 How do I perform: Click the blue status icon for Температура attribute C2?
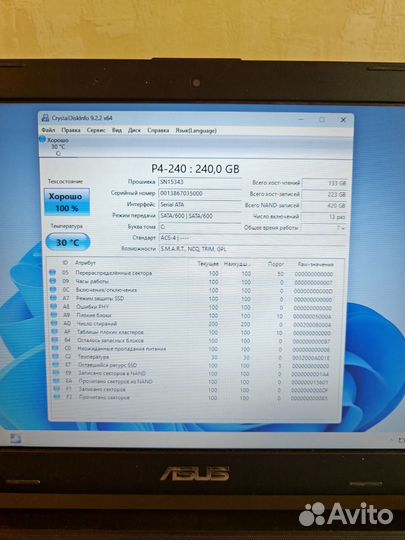click(x=55, y=356)
